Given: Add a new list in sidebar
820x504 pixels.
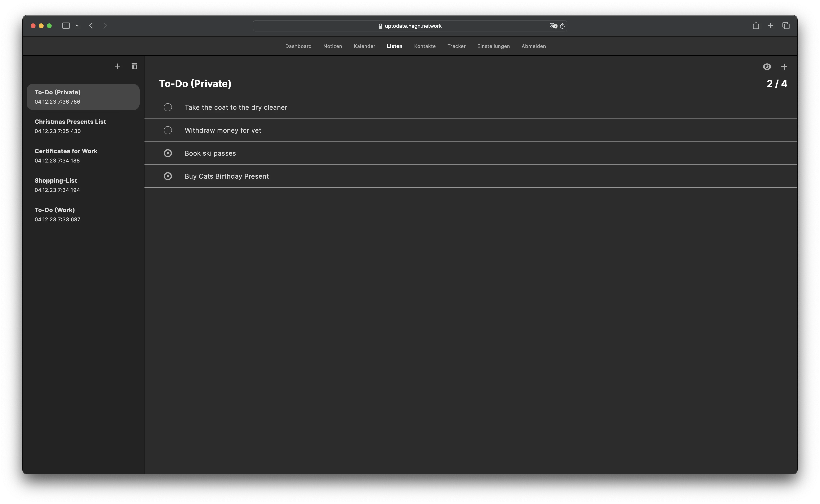Looking at the screenshot, I should tap(117, 66).
